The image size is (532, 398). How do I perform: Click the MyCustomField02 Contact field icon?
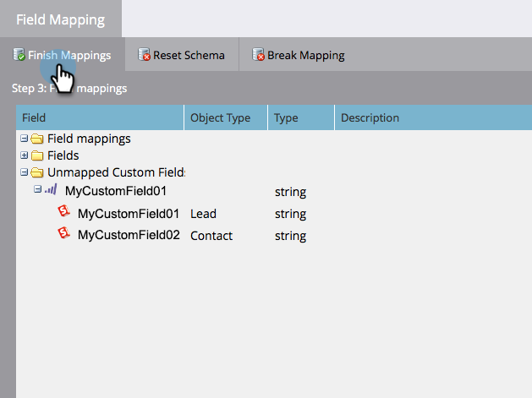(x=64, y=234)
